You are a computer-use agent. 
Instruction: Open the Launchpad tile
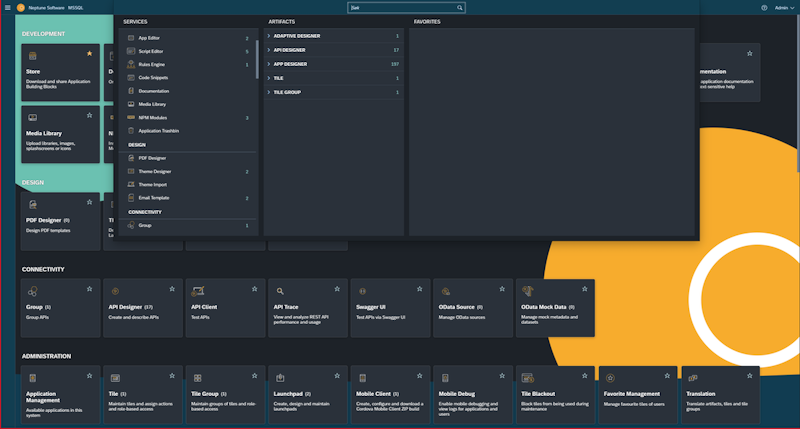[308, 394]
